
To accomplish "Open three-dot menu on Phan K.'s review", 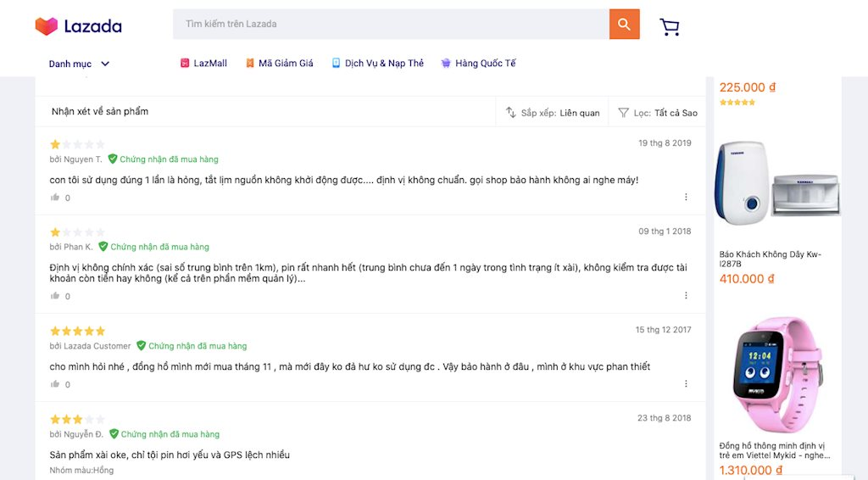I will (x=686, y=295).
